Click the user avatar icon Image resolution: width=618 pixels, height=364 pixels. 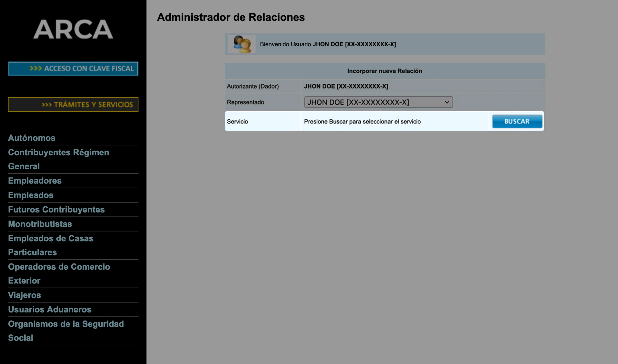coord(242,44)
